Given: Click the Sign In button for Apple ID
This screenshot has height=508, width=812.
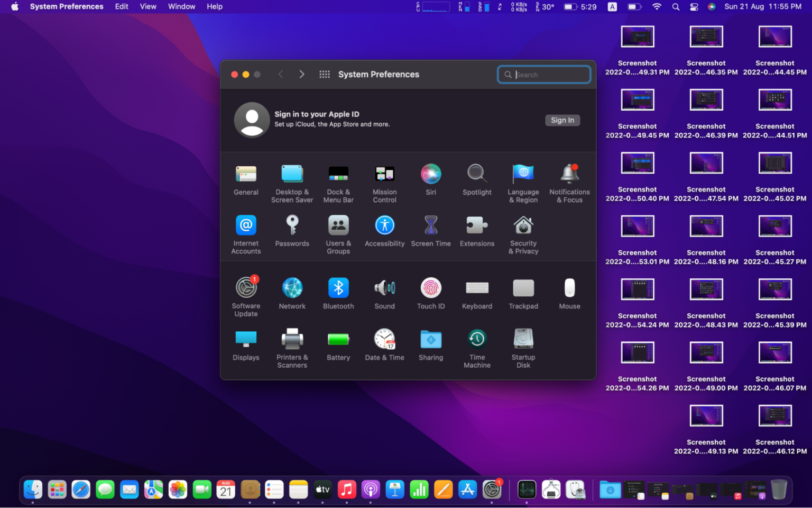Looking at the screenshot, I should 562,120.
